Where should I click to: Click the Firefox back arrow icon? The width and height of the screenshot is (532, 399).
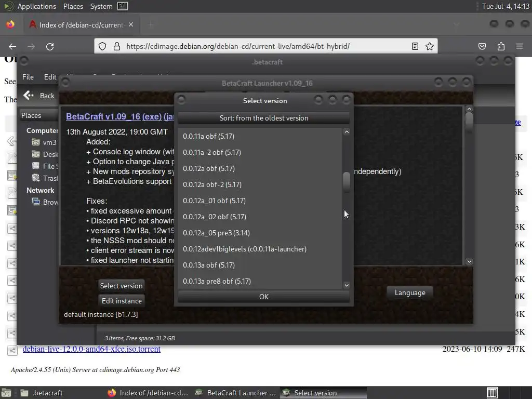pyautogui.click(x=12, y=46)
